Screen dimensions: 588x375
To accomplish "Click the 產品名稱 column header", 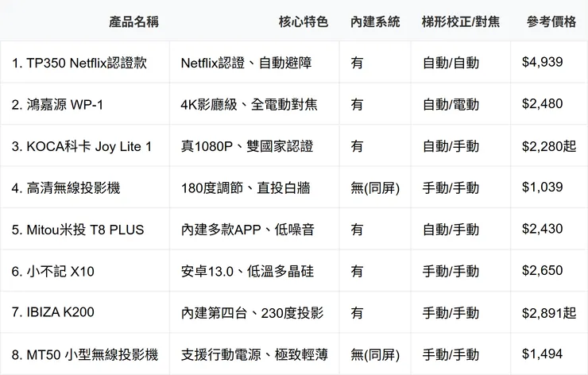I will [x=133, y=21].
